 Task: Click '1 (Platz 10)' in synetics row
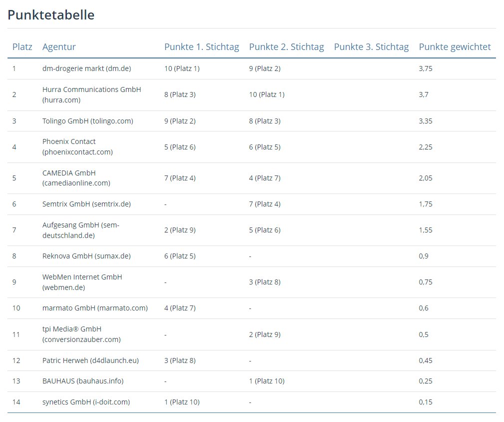pyautogui.click(x=182, y=402)
